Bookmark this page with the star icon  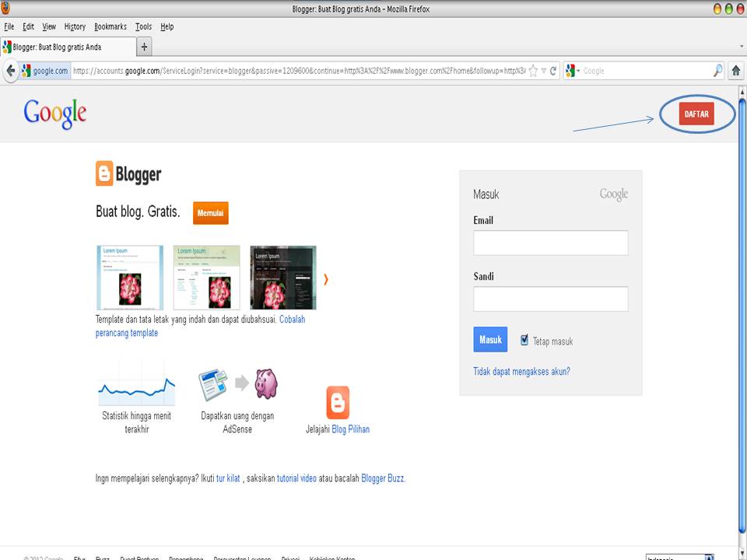pyautogui.click(x=533, y=71)
